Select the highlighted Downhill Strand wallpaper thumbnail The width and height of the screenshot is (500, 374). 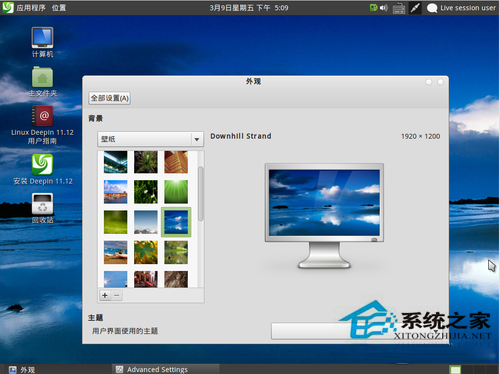point(176,222)
